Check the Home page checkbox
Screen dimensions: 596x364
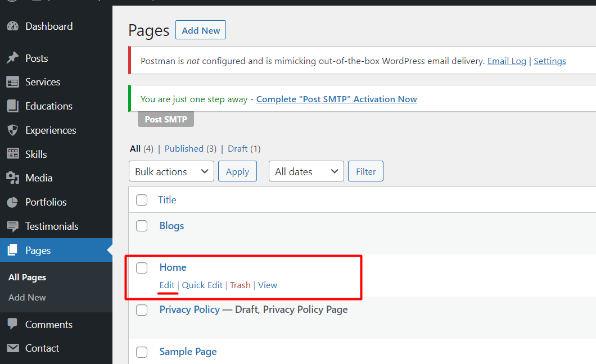pos(142,268)
